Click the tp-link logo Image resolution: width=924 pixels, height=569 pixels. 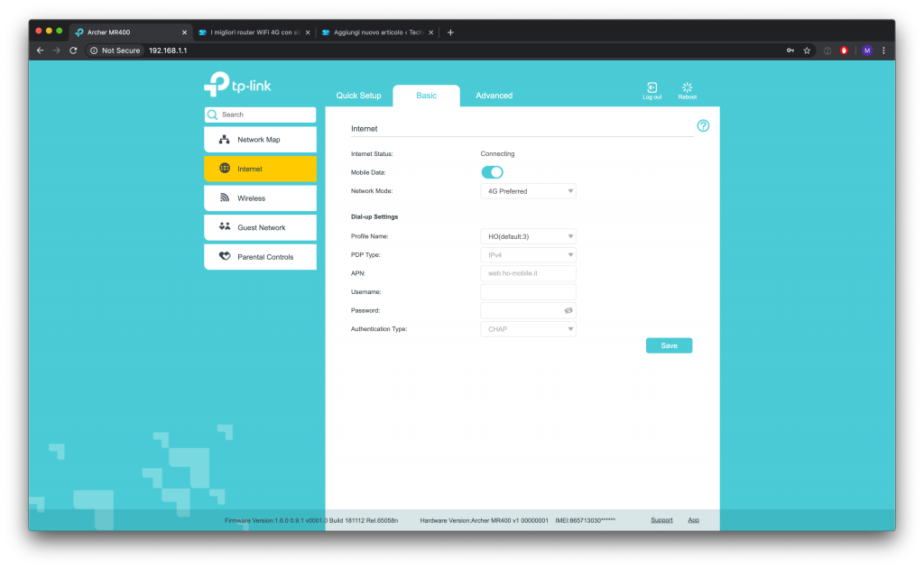tap(237, 84)
